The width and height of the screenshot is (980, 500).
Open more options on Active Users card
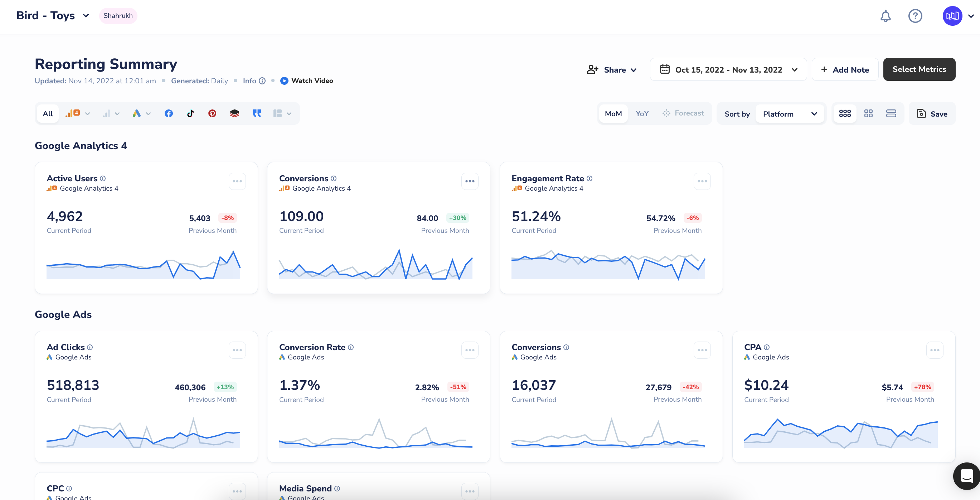pos(237,181)
